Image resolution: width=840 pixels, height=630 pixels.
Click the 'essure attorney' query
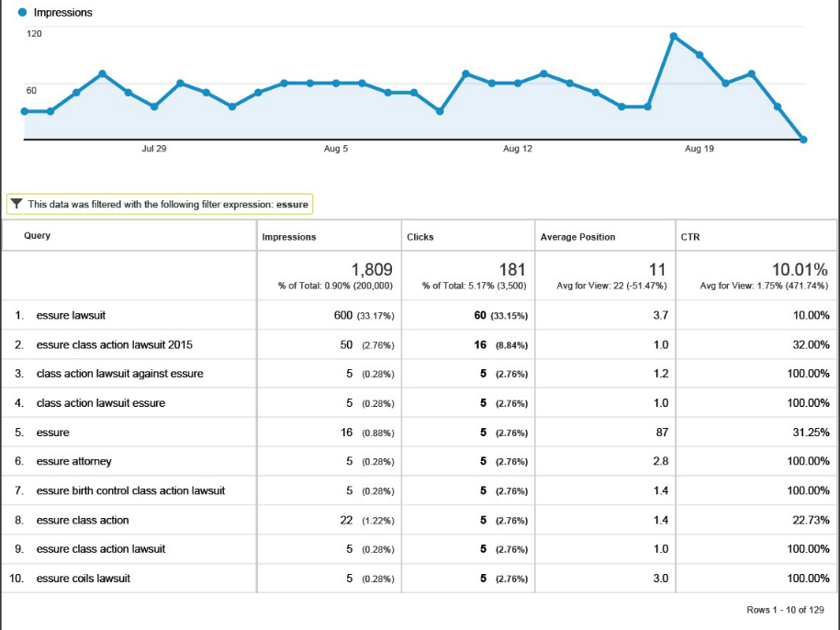[x=74, y=461]
